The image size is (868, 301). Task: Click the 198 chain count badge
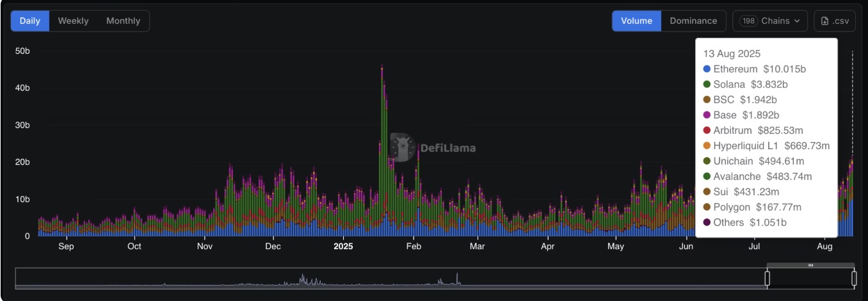[x=748, y=21]
